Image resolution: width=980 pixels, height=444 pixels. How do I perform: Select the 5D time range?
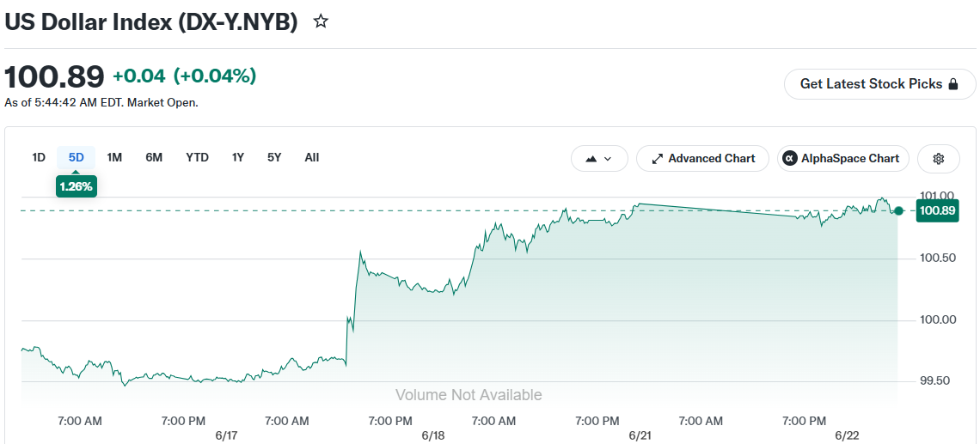[77, 157]
